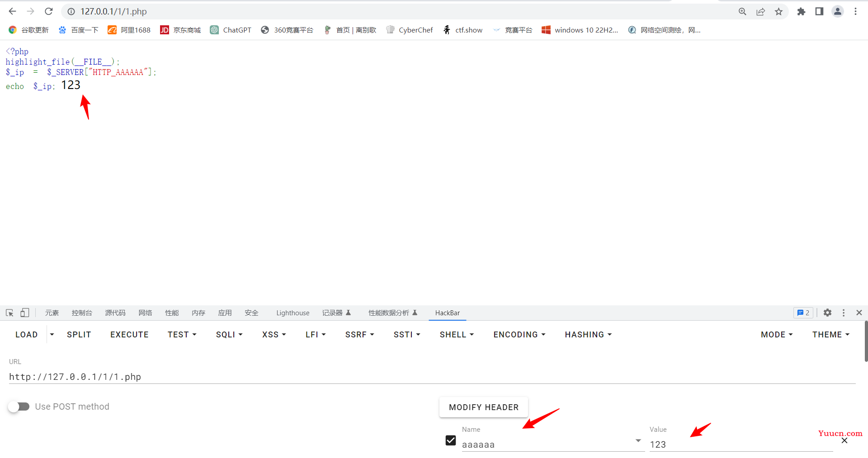This screenshot has height=458, width=868.
Task: Open the 网络空间测绘 bookmark
Action: pos(664,30)
